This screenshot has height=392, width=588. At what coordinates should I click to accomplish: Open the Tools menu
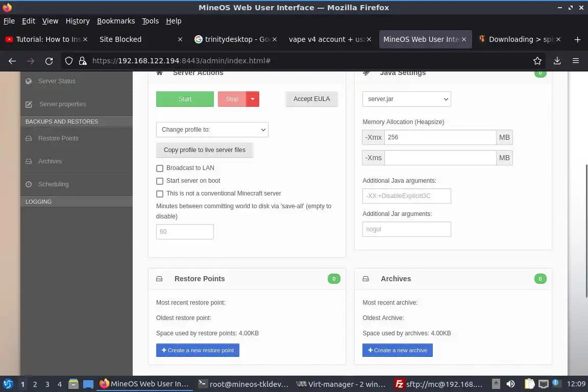pos(151,21)
